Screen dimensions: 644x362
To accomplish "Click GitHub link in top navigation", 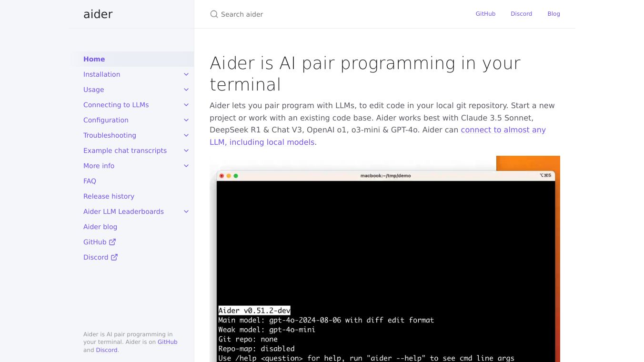I will pyautogui.click(x=485, y=14).
